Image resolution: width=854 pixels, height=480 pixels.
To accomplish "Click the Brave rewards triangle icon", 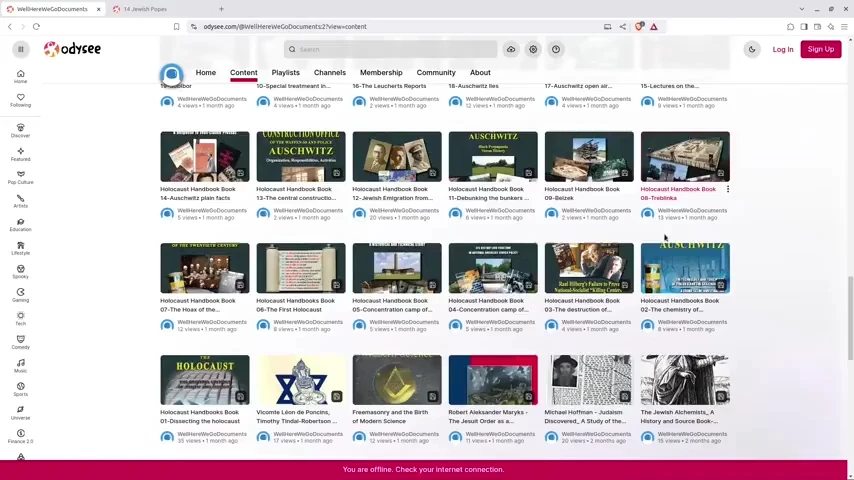I will [654, 27].
